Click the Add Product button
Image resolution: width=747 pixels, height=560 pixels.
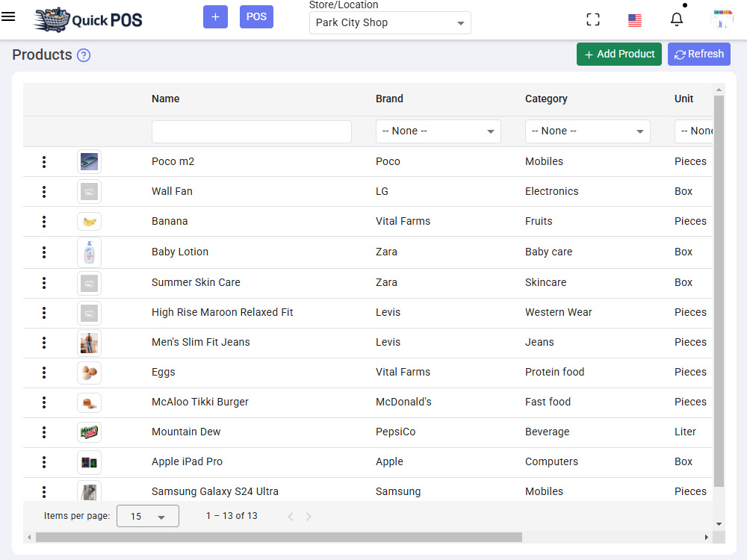click(x=619, y=55)
